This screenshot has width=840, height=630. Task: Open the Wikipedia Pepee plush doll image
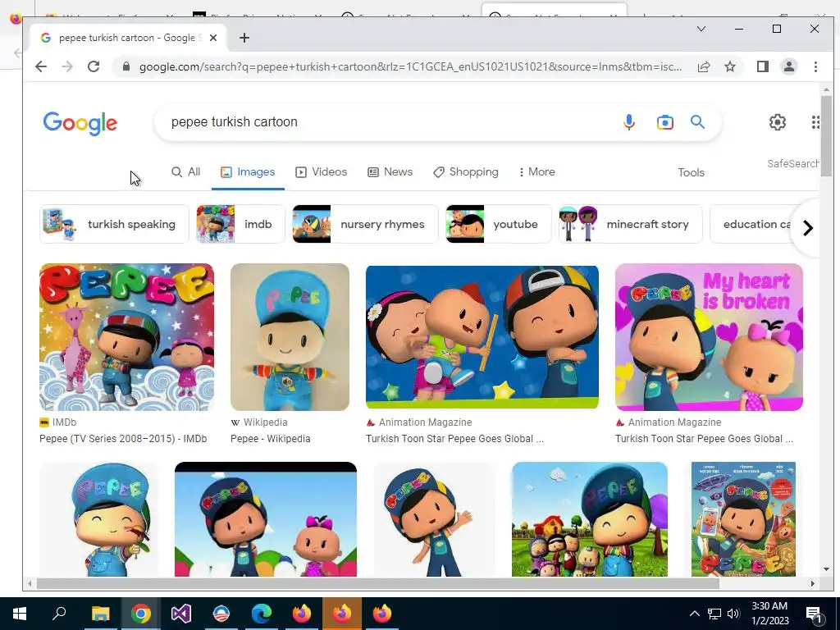290,337
